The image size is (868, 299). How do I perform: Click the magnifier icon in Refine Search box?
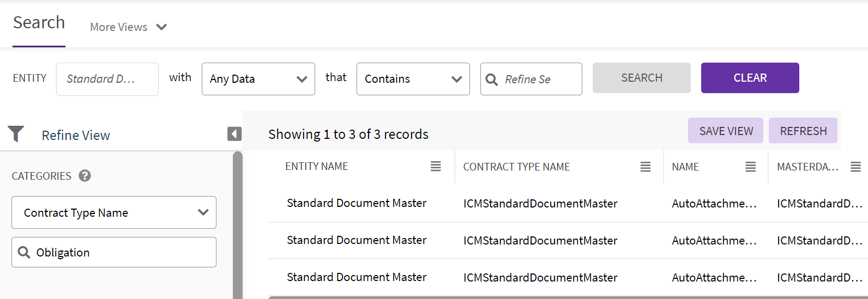point(492,80)
